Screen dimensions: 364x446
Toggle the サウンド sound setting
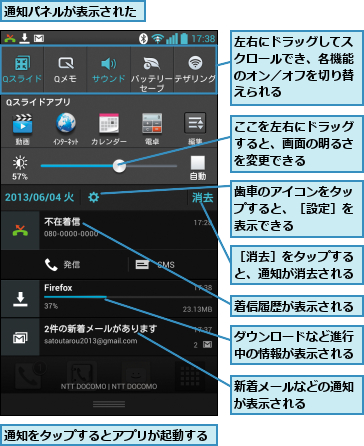[x=109, y=69]
